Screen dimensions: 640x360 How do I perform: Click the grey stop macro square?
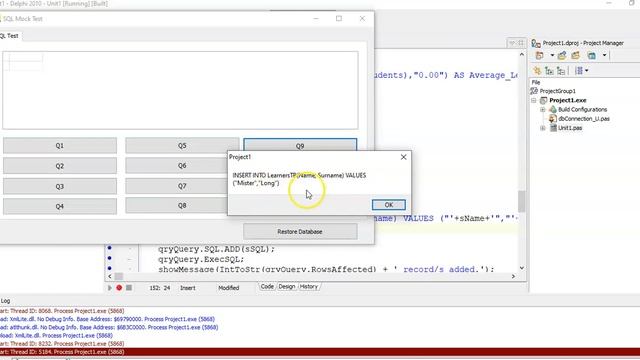point(129,288)
